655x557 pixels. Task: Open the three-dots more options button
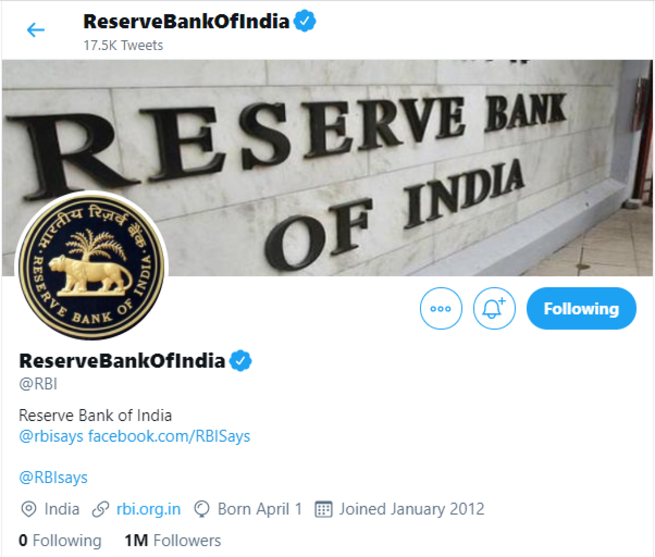441,308
